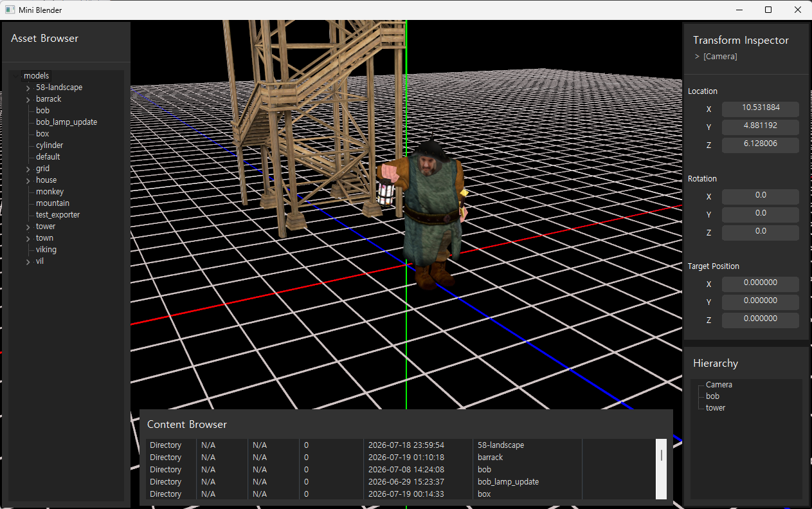
Task: Click bob name in Content Browser
Action: 485,470
